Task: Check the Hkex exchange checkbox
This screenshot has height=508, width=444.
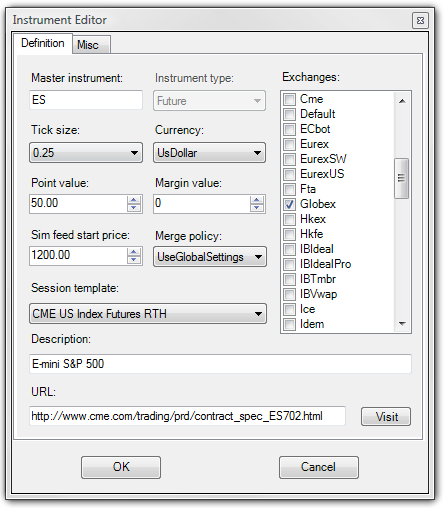Action: click(289, 219)
